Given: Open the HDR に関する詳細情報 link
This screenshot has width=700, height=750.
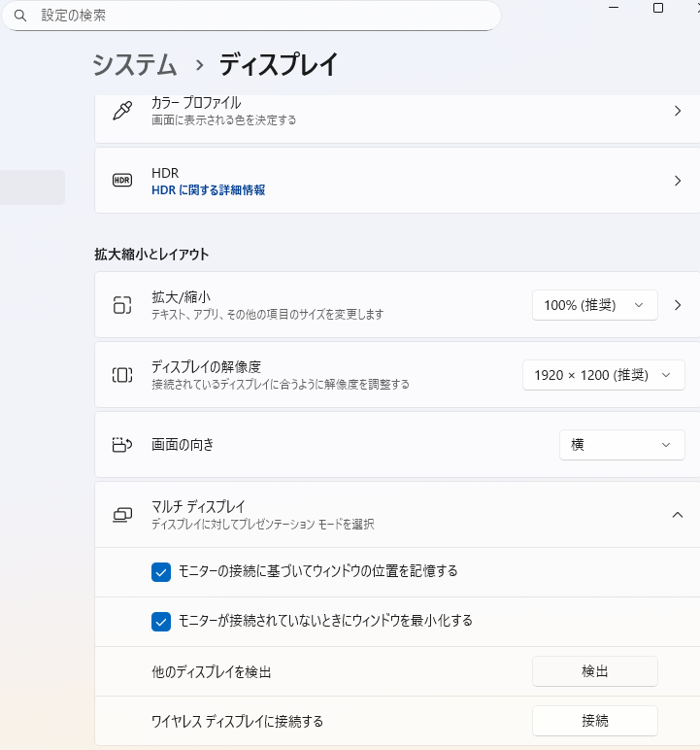Looking at the screenshot, I should coord(208,190).
